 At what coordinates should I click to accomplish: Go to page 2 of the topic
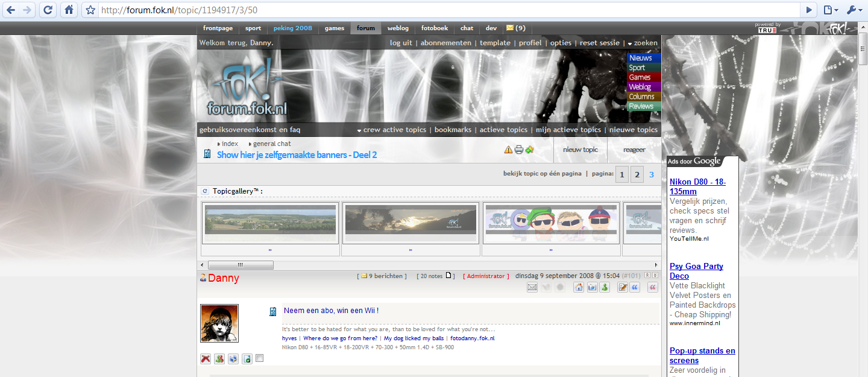(x=637, y=175)
